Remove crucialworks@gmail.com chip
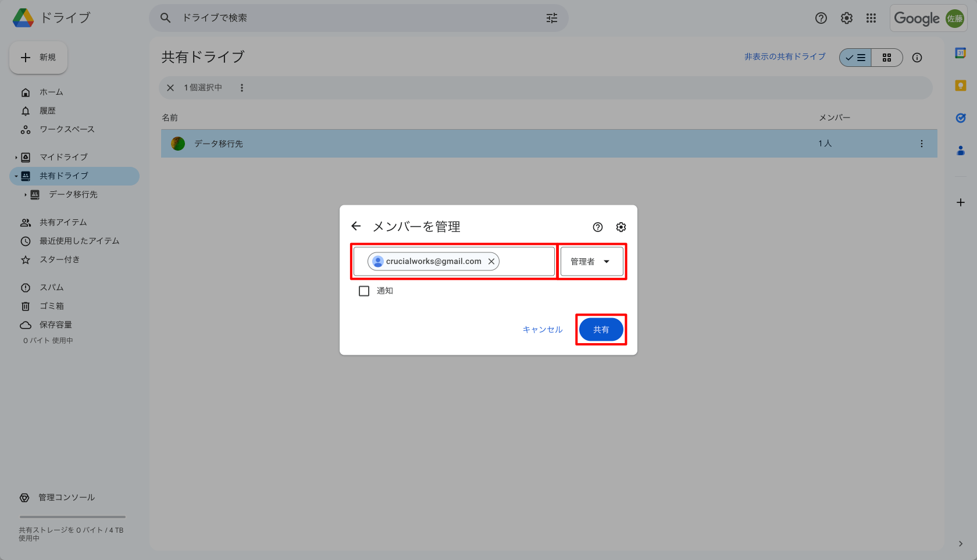 click(491, 262)
